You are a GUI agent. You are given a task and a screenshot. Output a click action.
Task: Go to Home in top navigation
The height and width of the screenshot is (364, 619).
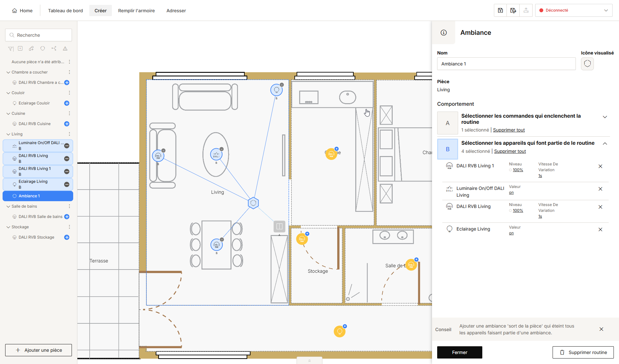(22, 11)
